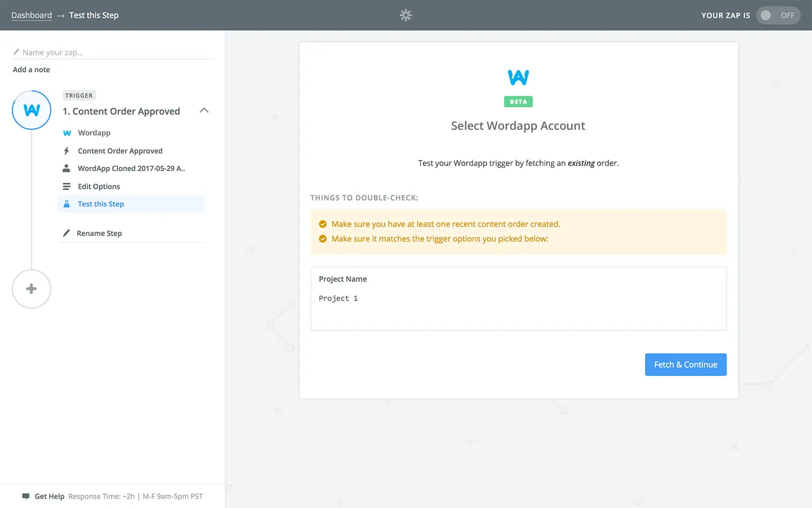Open WordApp Cloned 2017-05-29 account item
Image resolution: width=812 pixels, height=508 pixels.
(131, 168)
